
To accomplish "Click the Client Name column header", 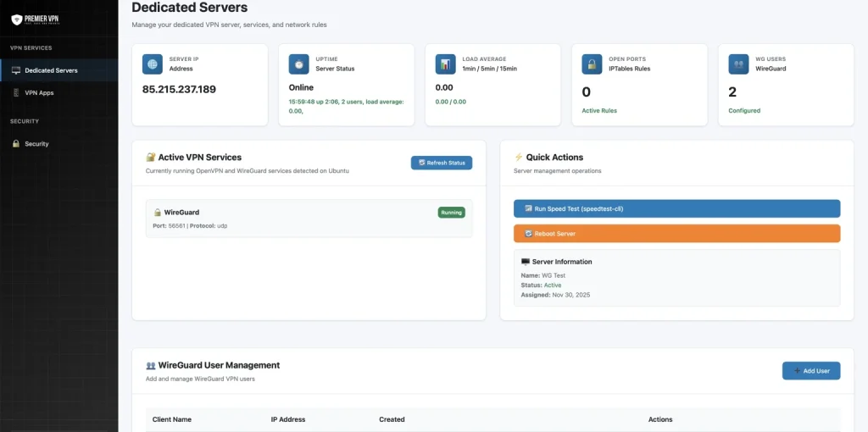I will click(x=172, y=419).
